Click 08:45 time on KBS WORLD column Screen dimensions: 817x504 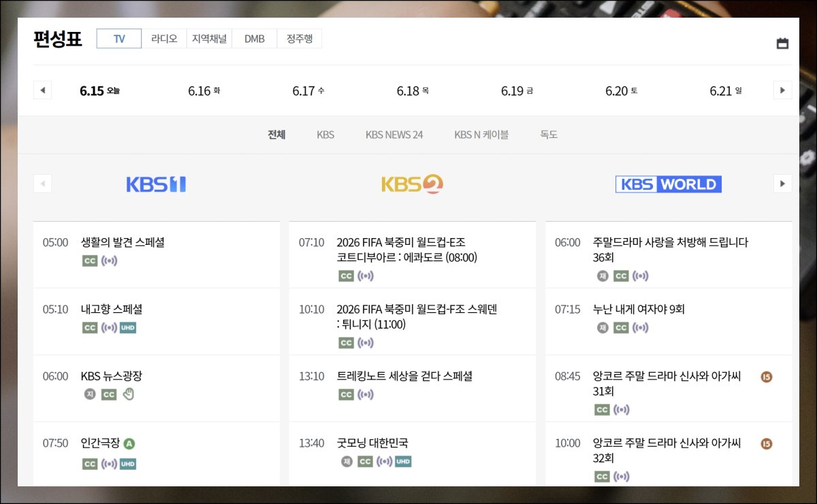[x=567, y=375]
